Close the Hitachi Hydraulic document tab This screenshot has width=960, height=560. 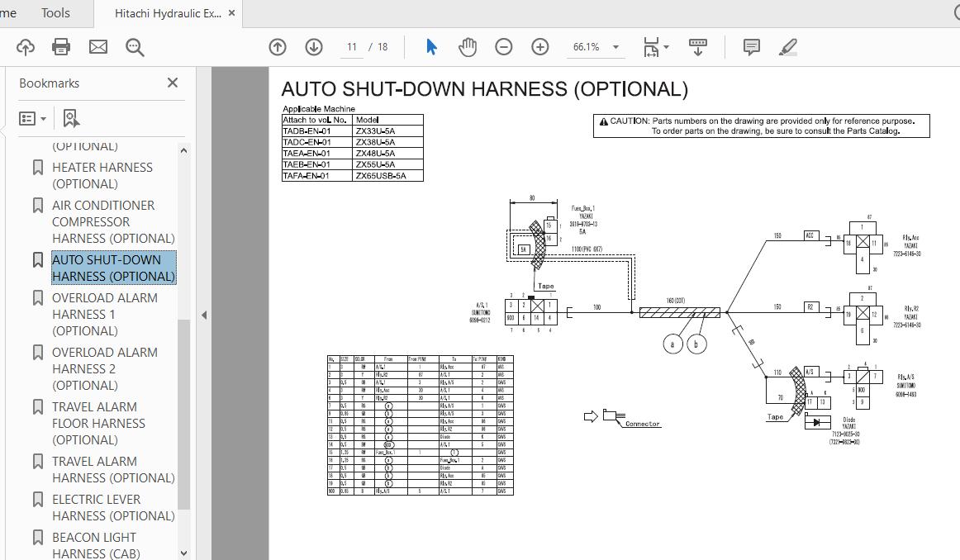[x=231, y=13]
